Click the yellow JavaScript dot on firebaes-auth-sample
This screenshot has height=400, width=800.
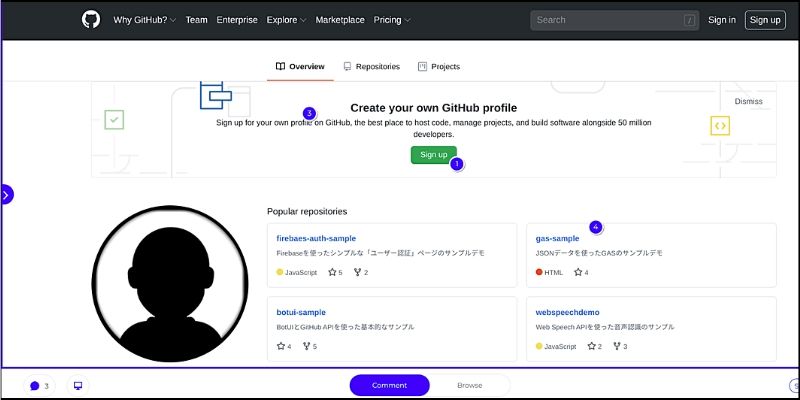tap(280, 272)
